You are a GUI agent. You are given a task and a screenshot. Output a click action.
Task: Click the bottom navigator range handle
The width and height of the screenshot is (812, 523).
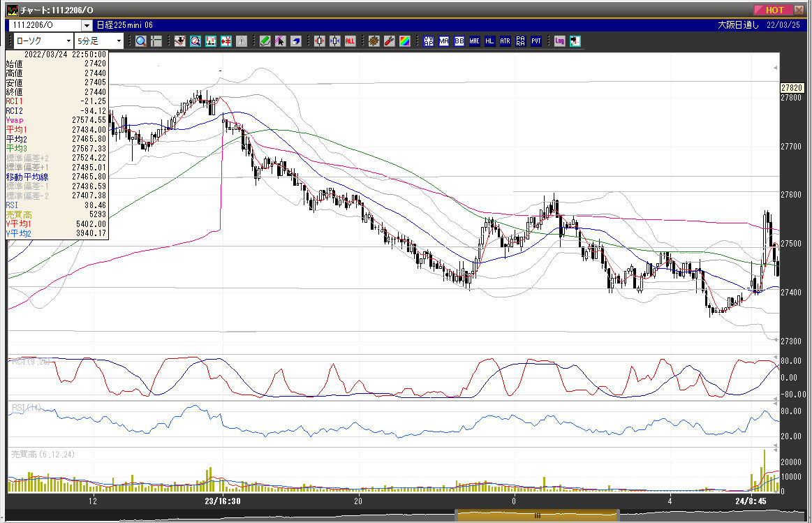[x=537, y=515]
